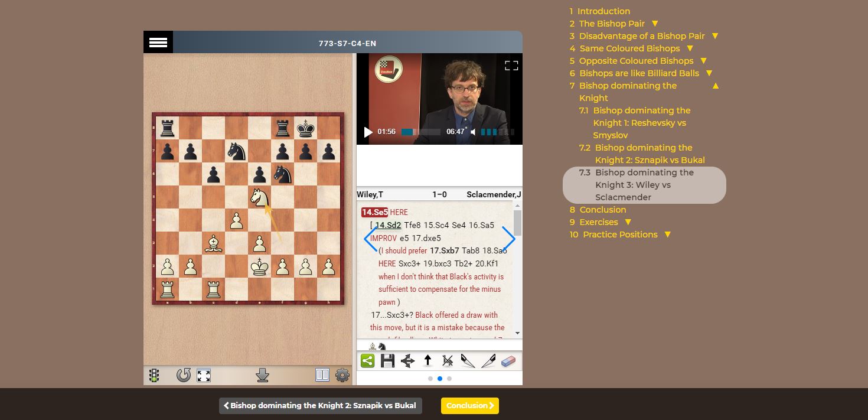Go back to Sznapik vs Bukal chapter
868x420 pixels.
pyautogui.click(x=321, y=405)
